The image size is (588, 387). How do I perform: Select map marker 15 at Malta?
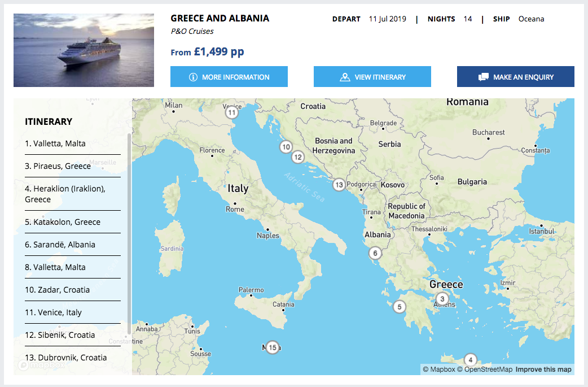pyautogui.click(x=273, y=347)
